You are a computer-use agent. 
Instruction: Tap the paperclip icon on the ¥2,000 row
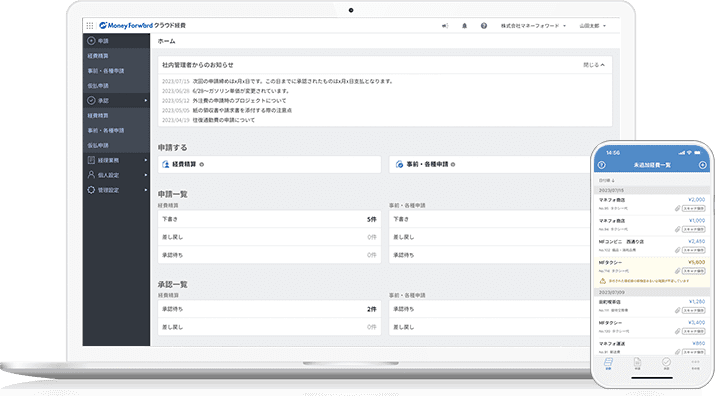click(678, 208)
